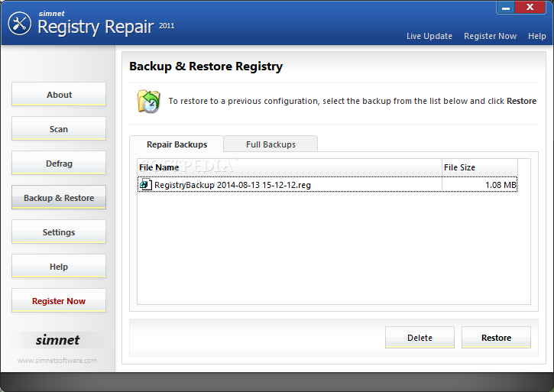Sort by the File Size column header

[480, 167]
